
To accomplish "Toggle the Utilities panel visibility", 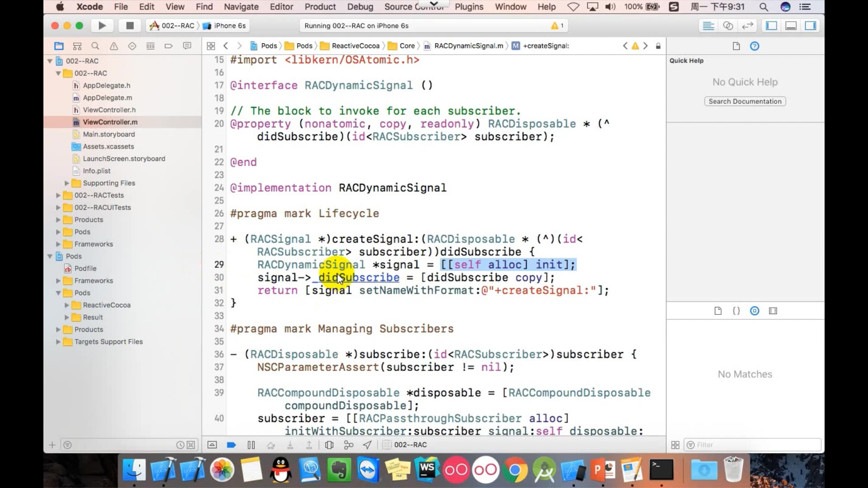I will (x=811, y=26).
